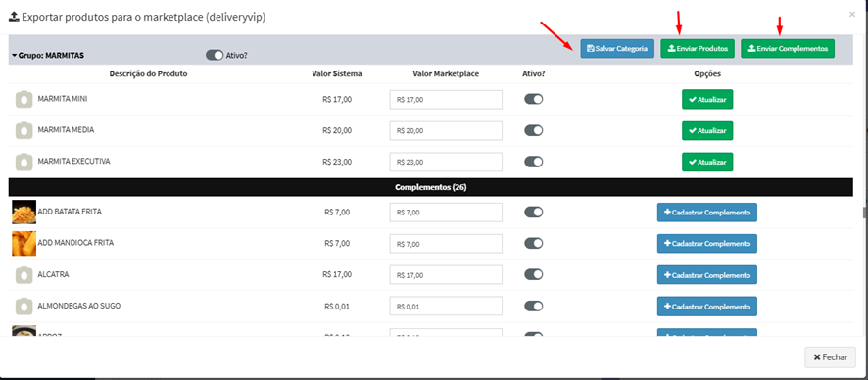868x380 pixels.
Task: Edit marketplace price field for MARMITA MINI
Action: point(446,100)
